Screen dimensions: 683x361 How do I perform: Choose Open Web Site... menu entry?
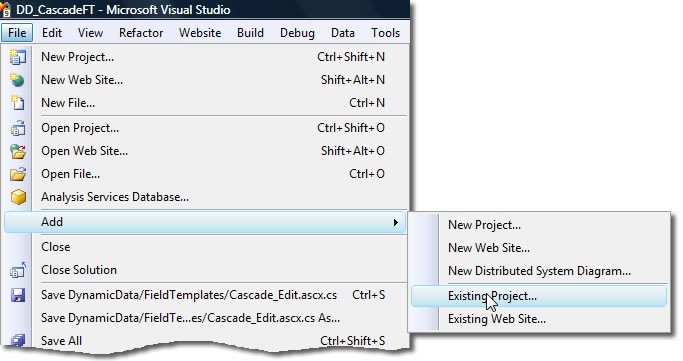tap(205, 151)
